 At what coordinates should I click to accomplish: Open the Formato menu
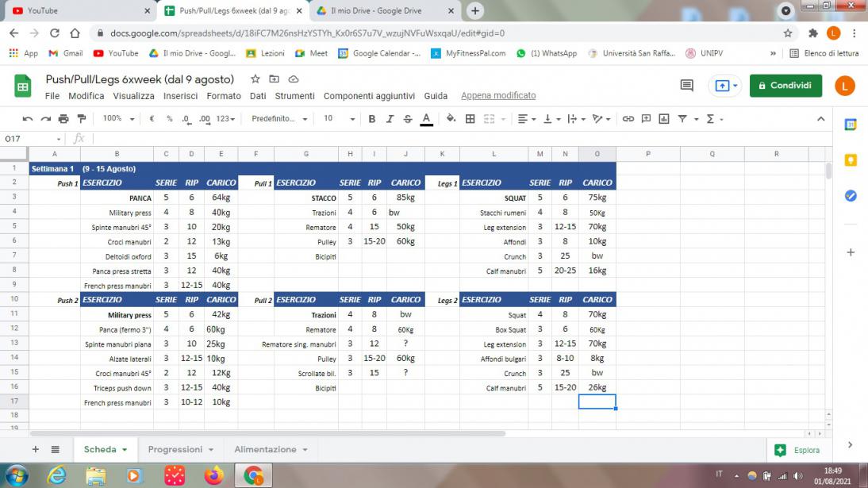tap(224, 96)
